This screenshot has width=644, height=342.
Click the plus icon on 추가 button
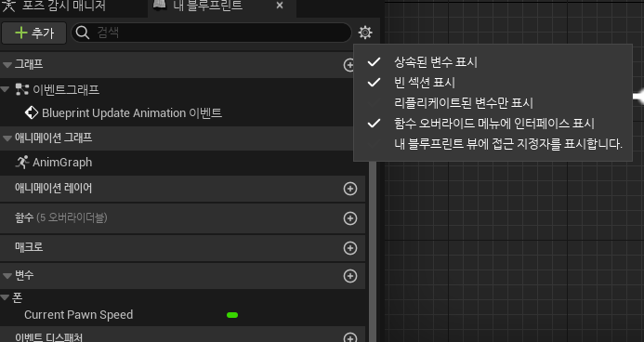click(x=21, y=33)
